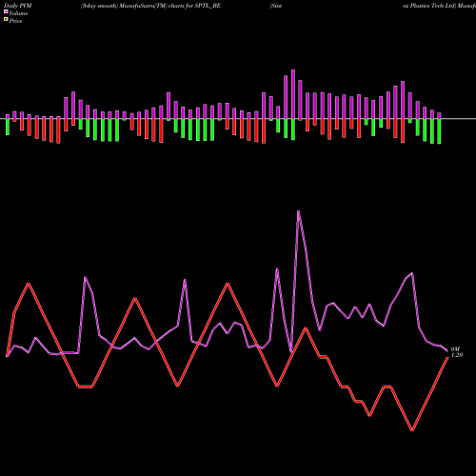This screenshot has width=476, height=476.
Task: Click the red-green Price legend swatch
Action: pos(6,20)
